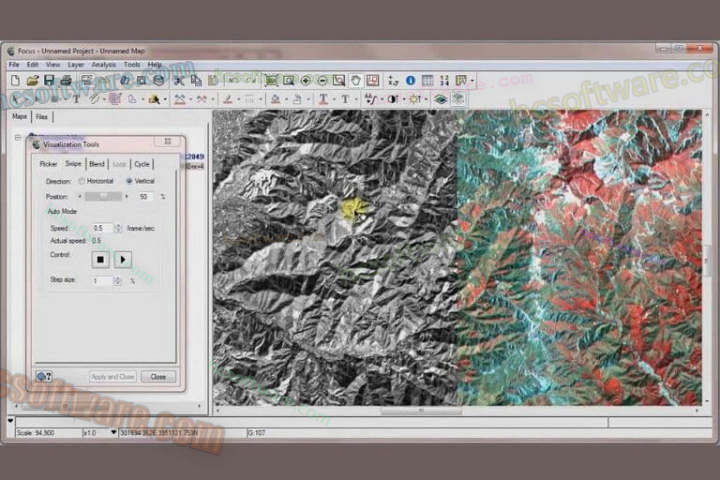
Task: Switch to the Blend tab
Action: tap(97, 164)
